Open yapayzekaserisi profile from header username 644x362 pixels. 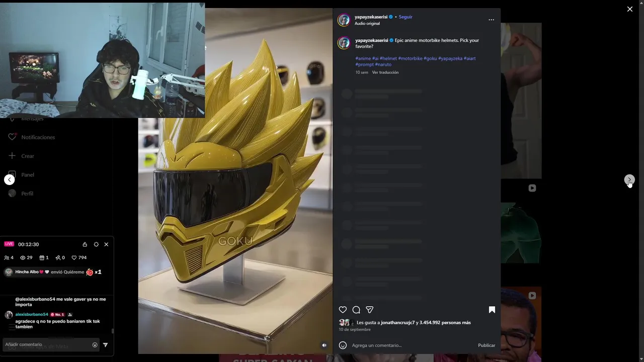pos(371,17)
